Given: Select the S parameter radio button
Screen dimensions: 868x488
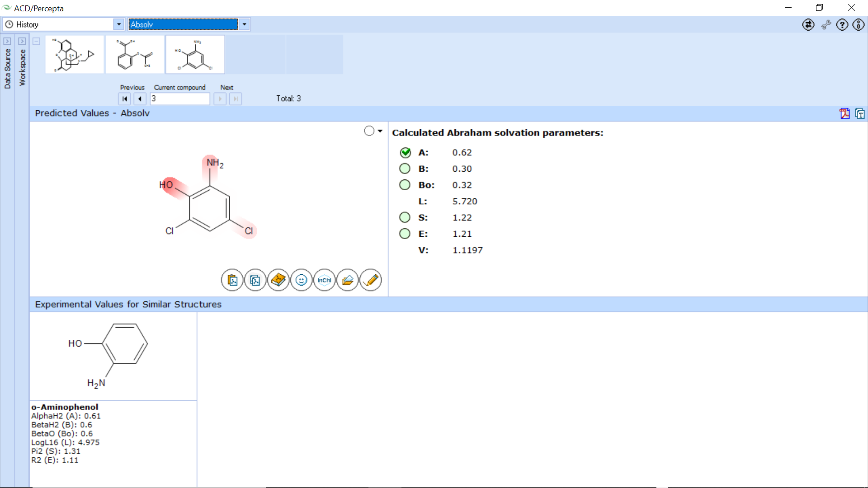Looking at the screenshot, I should 405,217.
